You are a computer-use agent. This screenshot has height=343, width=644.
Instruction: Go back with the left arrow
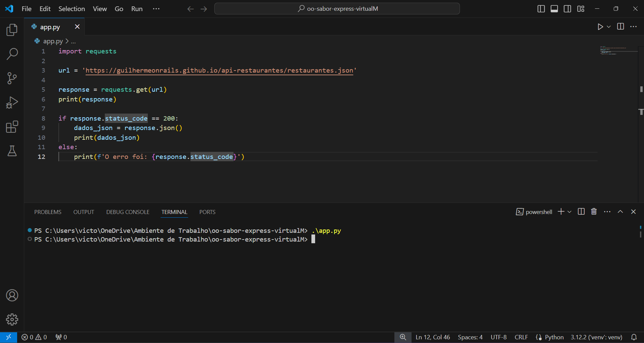(x=190, y=9)
